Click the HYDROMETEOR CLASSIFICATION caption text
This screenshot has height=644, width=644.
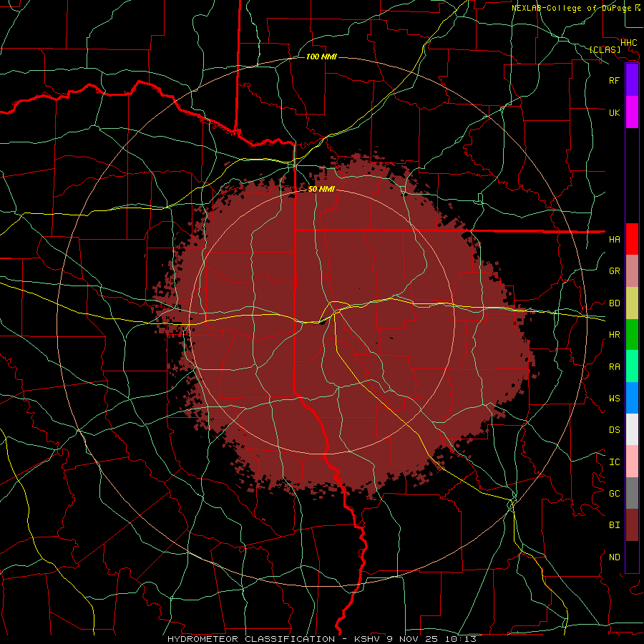[251, 639]
